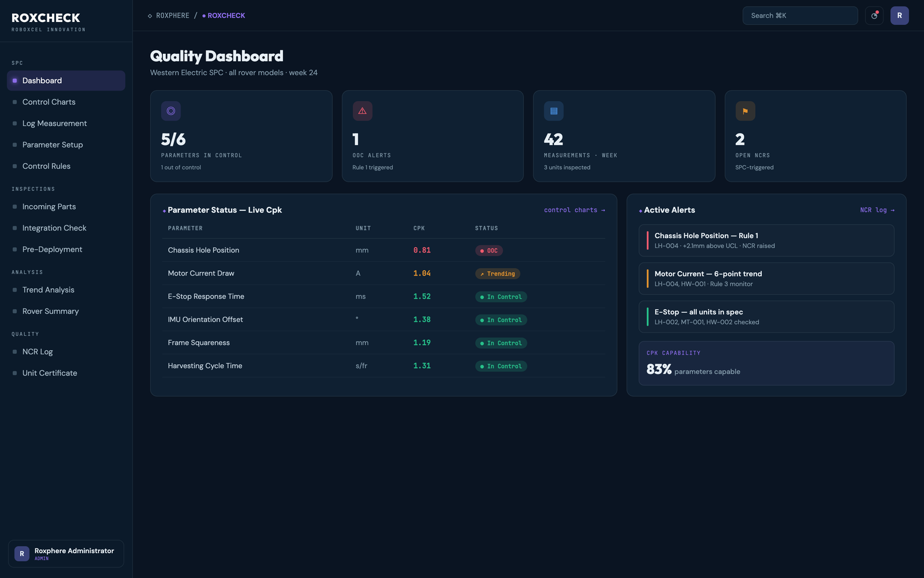Image resolution: width=924 pixels, height=578 pixels.
Task: Click the CPK column header
Action: point(419,228)
